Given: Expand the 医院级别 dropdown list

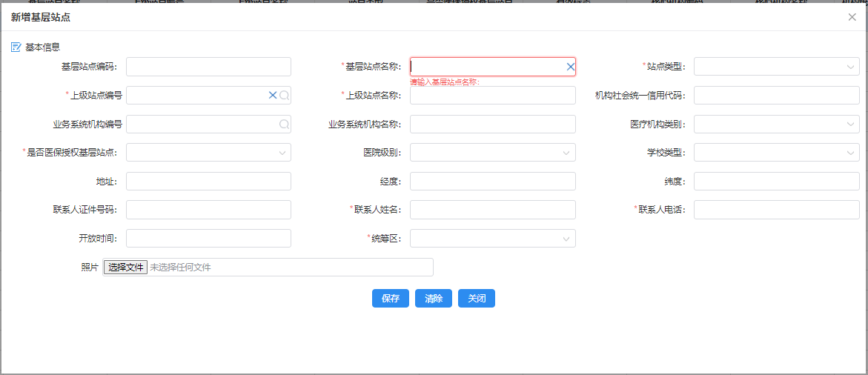Looking at the screenshot, I should pos(492,153).
